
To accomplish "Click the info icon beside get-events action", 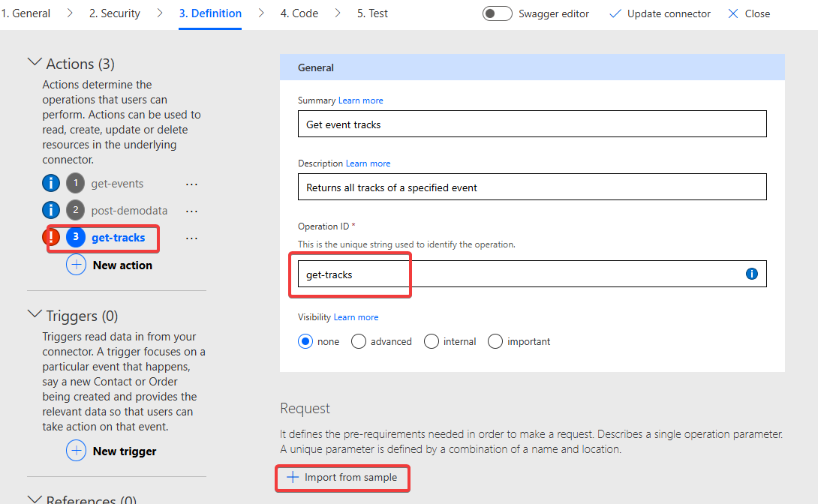I will (50, 182).
